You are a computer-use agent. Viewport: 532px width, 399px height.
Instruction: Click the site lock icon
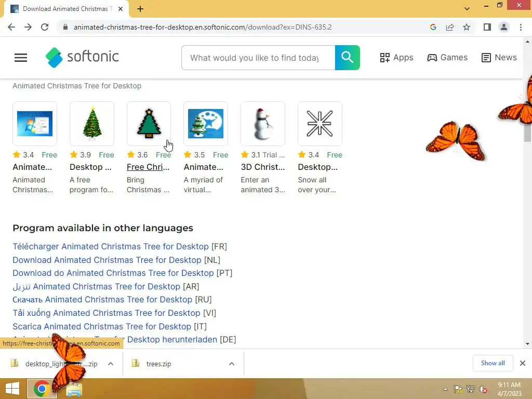pyautogui.click(x=65, y=27)
